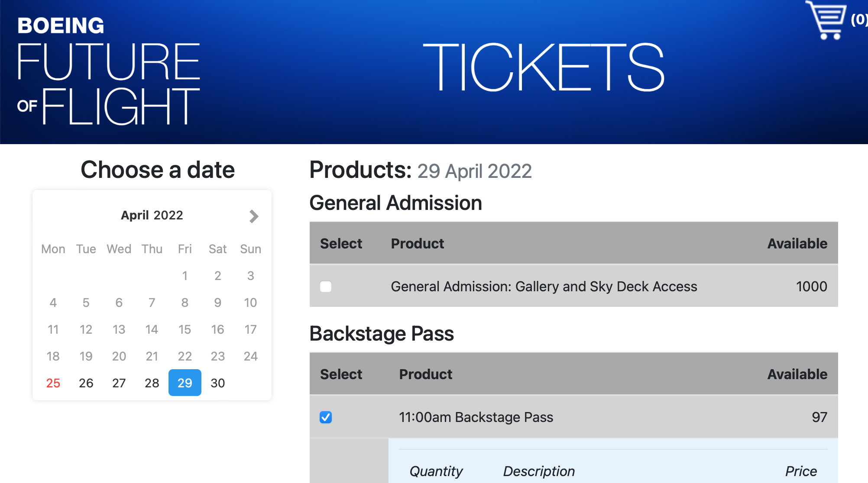Click the 11:00am Backstage Pass label
The image size is (868, 483).
[476, 417]
